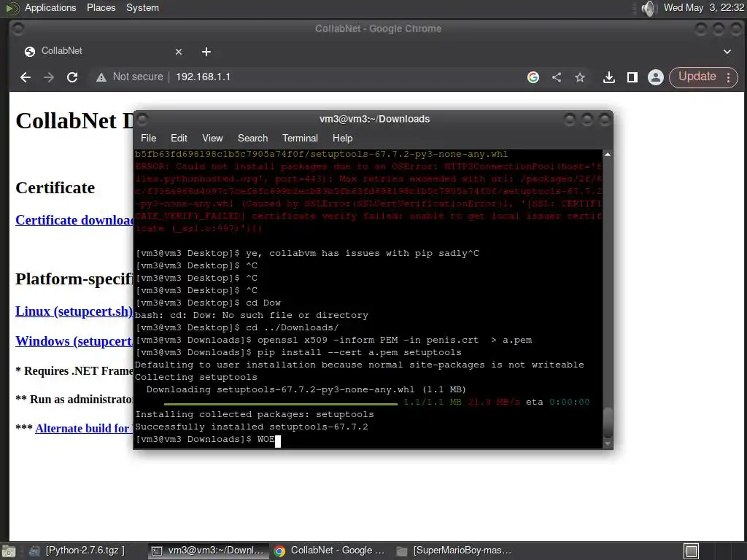Click 'Successfully installed setuptools-67.7.2' line

(x=252, y=427)
